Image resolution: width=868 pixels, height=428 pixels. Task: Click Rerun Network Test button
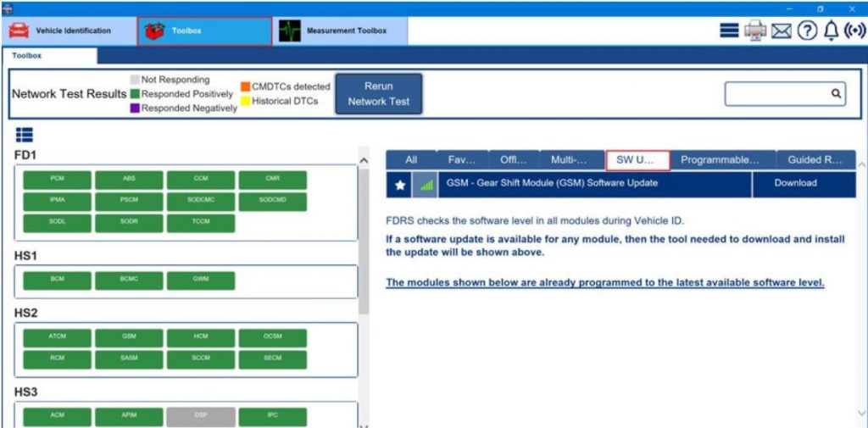378,94
